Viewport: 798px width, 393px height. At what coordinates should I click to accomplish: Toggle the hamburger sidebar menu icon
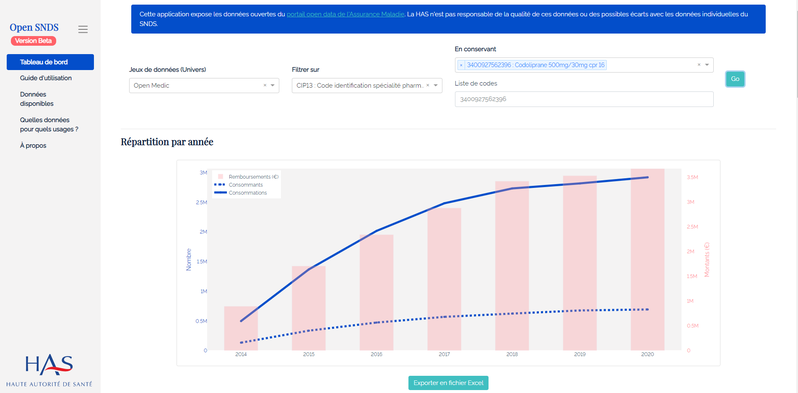point(83,30)
